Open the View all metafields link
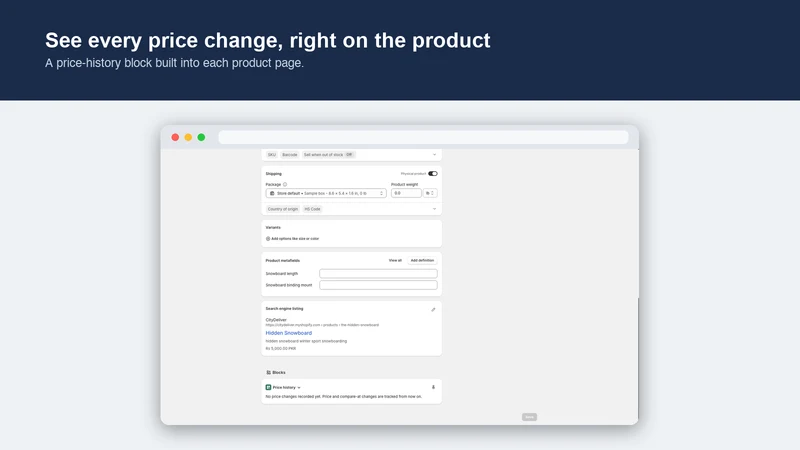The image size is (800, 450). pyautogui.click(x=395, y=261)
